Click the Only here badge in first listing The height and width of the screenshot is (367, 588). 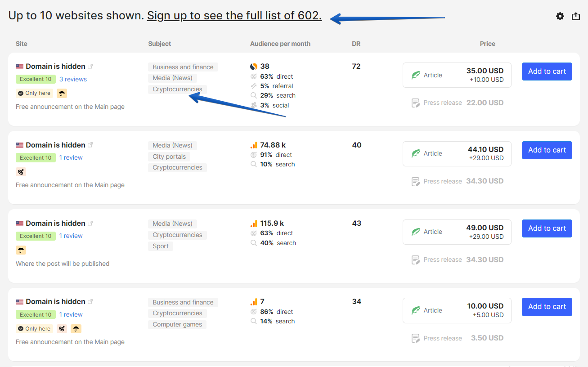pyautogui.click(x=34, y=93)
